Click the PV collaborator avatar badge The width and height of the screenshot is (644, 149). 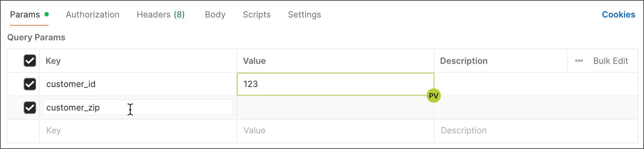[x=433, y=96]
